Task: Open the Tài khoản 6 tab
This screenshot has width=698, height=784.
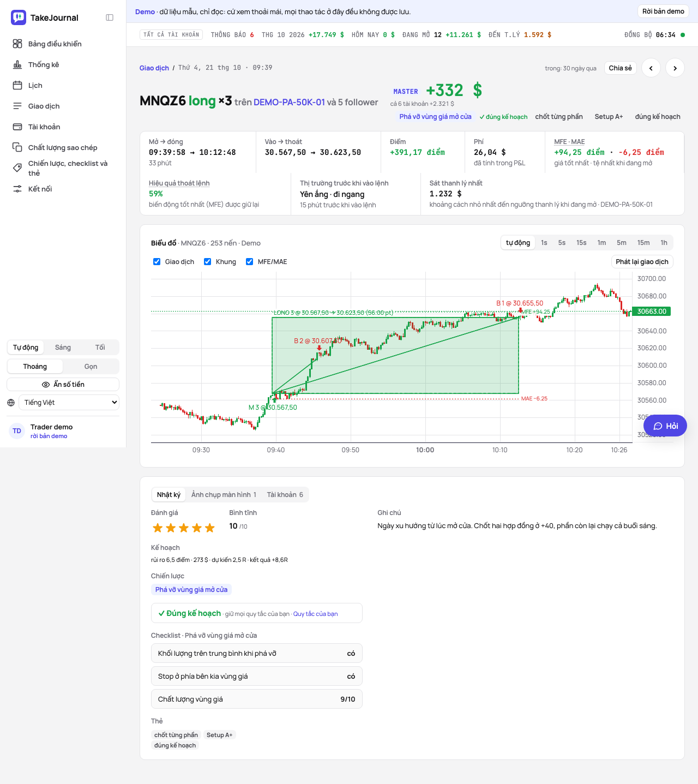Action: (285, 495)
